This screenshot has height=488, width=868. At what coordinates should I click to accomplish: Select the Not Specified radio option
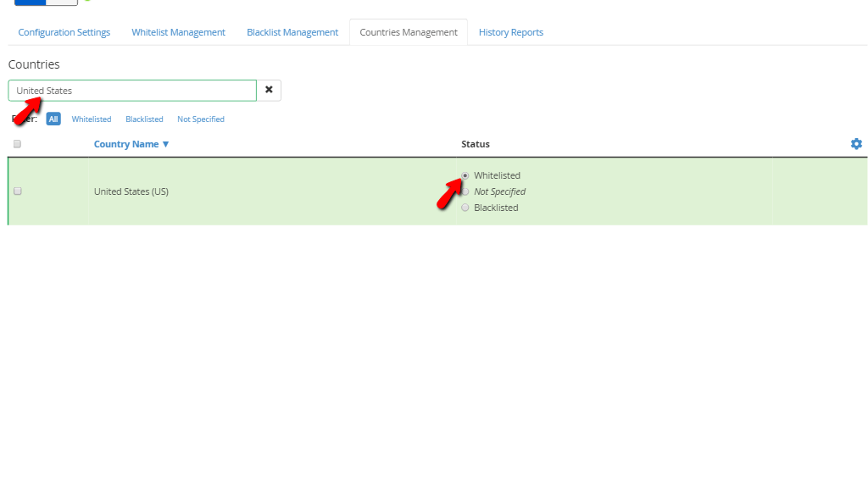[x=465, y=191]
